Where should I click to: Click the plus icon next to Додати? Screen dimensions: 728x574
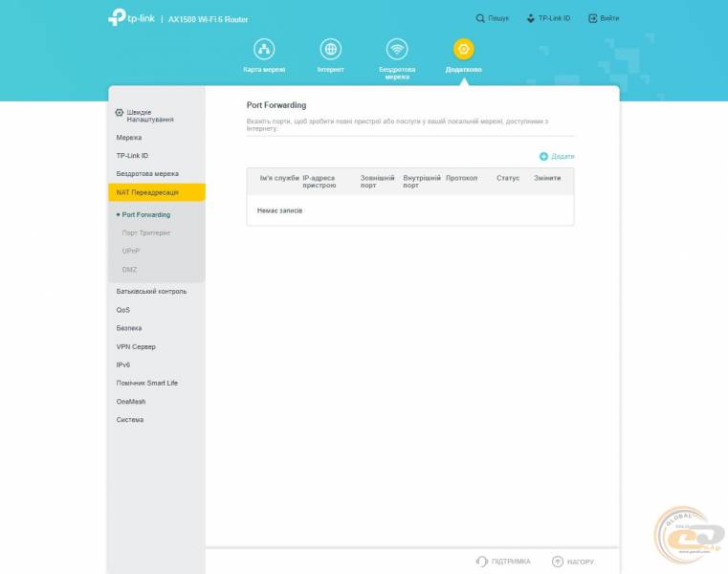(x=543, y=157)
